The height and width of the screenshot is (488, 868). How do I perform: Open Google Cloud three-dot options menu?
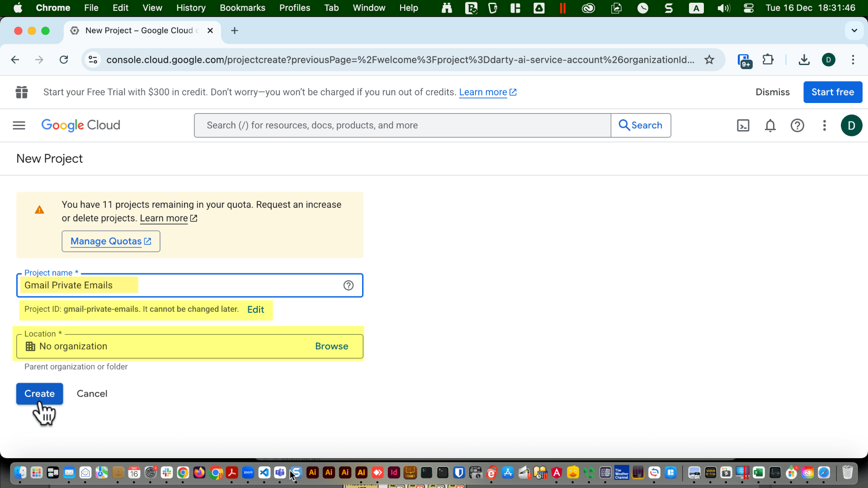[x=825, y=125]
